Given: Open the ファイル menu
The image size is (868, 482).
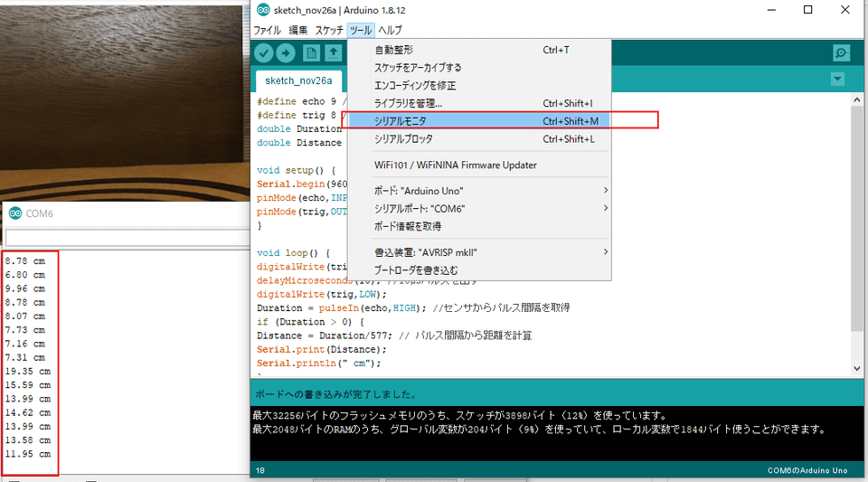Looking at the screenshot, I should [x=267, y=30].
